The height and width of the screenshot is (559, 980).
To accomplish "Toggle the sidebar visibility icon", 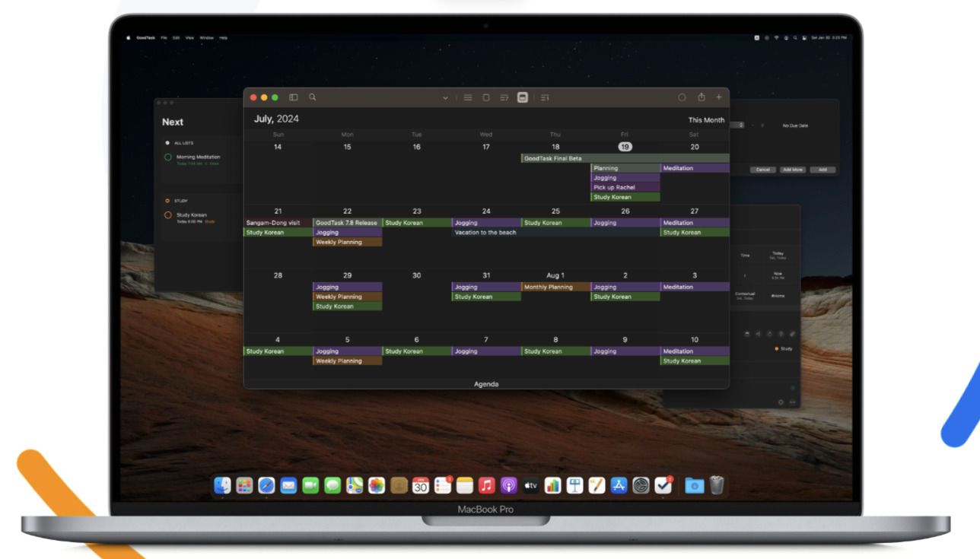I will [x=293, y=97].
